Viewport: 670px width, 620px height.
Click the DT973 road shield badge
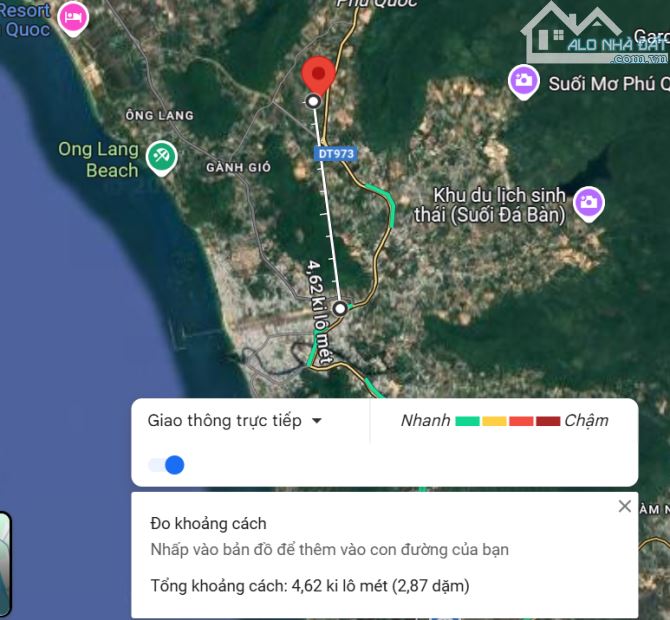click(x=335, y=153)
